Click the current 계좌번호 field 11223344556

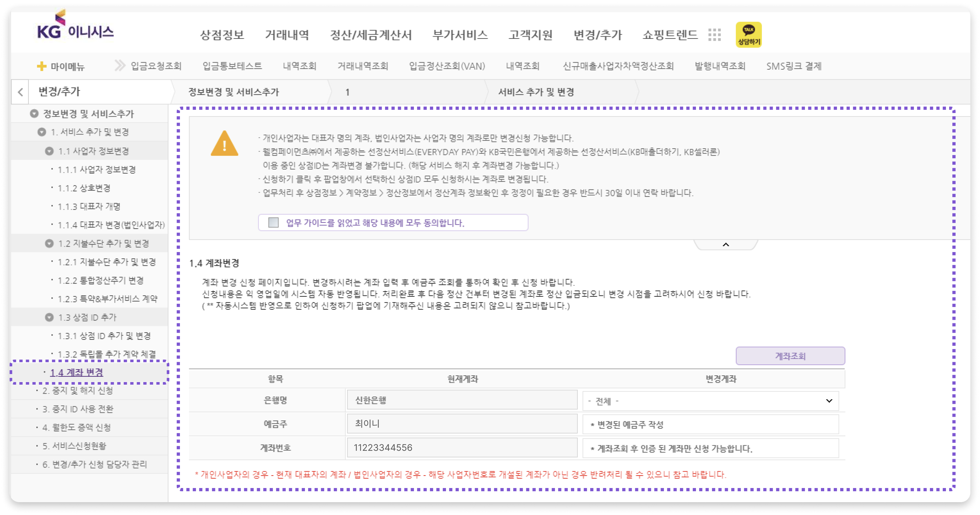click(x=462, y=448)
